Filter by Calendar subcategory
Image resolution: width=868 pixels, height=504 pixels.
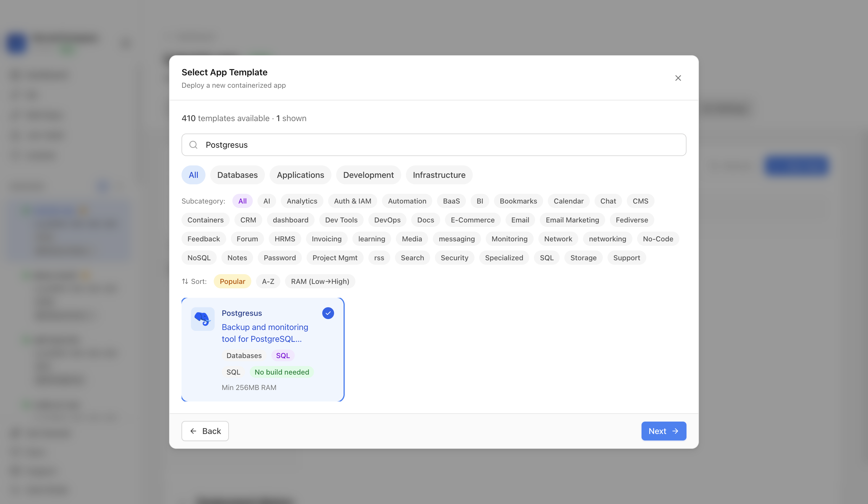(x=568, y=201)
